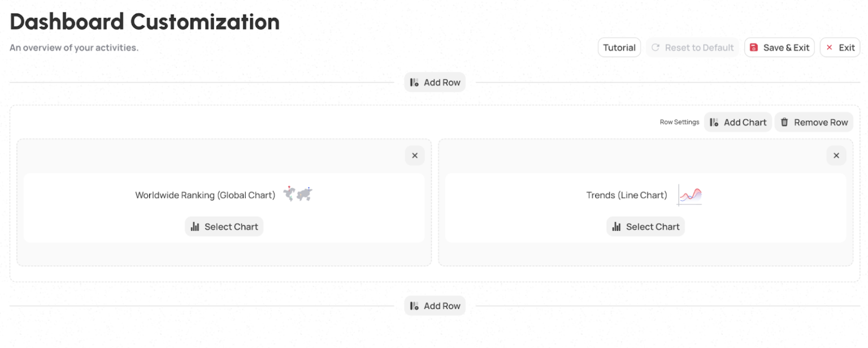Select a chart for the Worldwide Ranking slot

click(x=224, y=226)
